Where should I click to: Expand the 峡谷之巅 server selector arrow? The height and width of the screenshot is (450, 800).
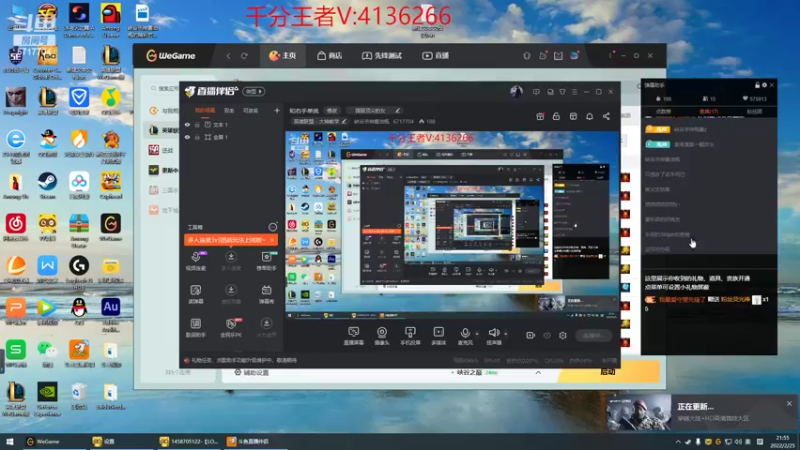click(538, 372)
